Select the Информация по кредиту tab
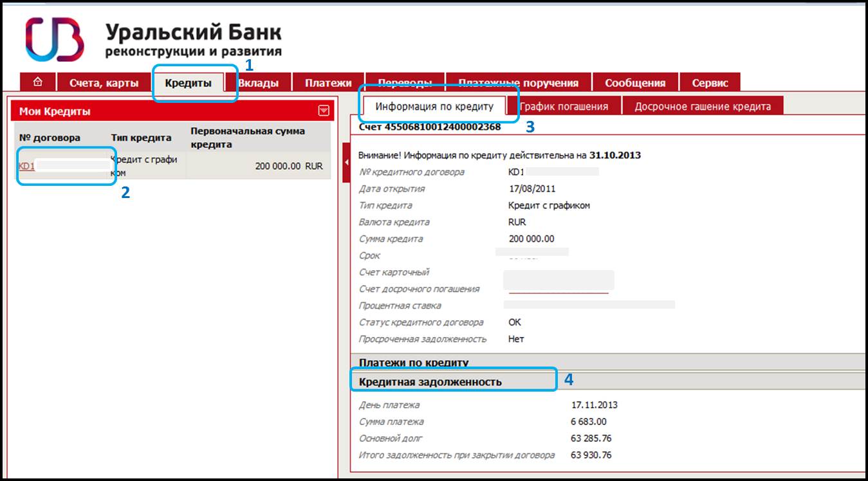This screenshot has width=868, height=481. coord(434,107)
